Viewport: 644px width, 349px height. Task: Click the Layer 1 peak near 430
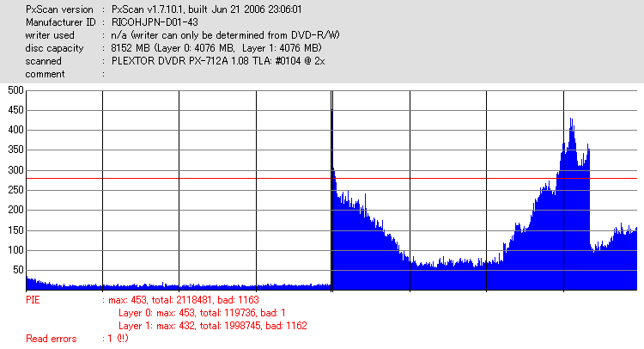click(571, 123)
